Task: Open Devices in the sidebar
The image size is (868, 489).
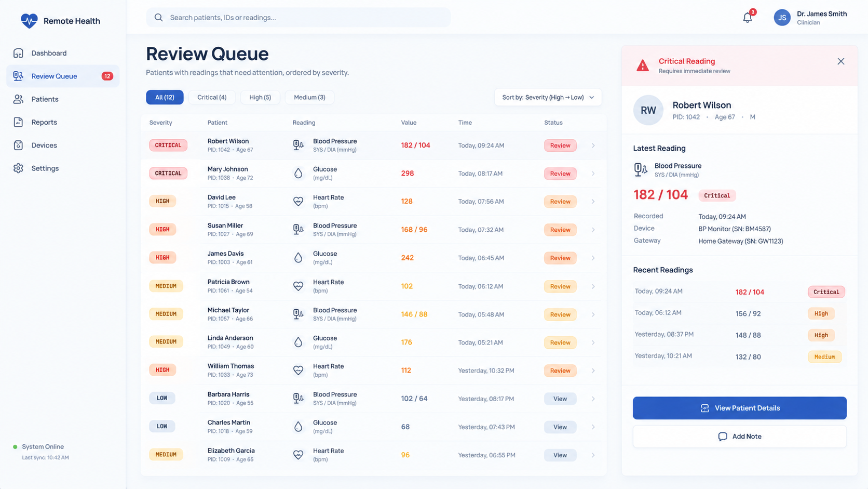Action: click(63, 146)
